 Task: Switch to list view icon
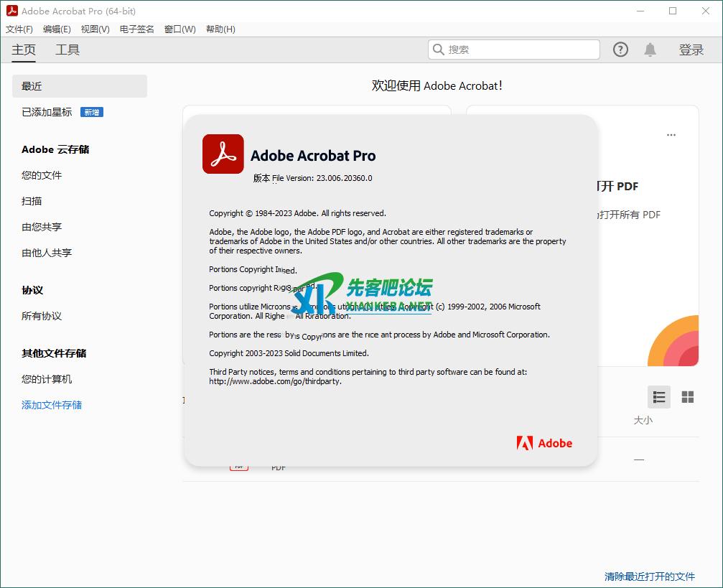658,397
